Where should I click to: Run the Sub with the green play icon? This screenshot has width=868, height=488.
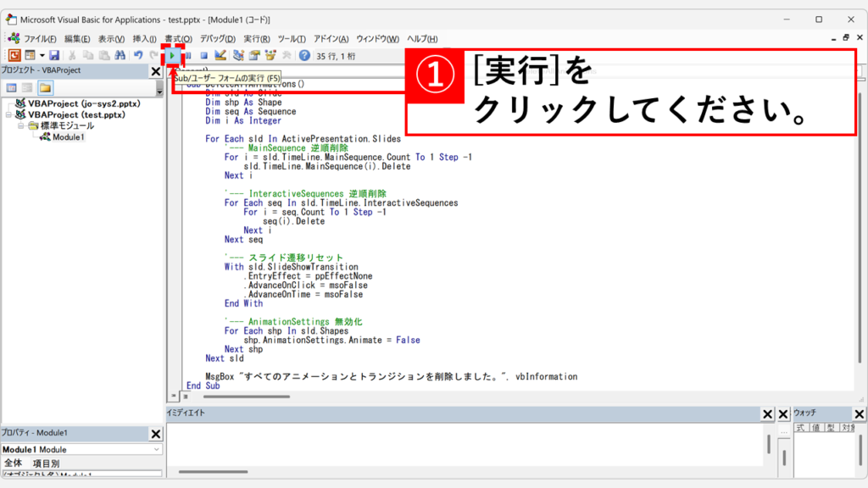point(172,55)
